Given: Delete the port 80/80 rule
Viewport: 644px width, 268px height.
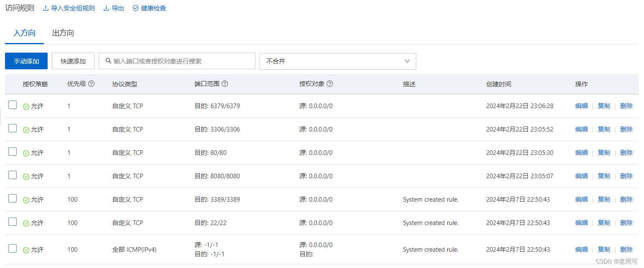Looking at the screenshot, I should coord(626,153).
